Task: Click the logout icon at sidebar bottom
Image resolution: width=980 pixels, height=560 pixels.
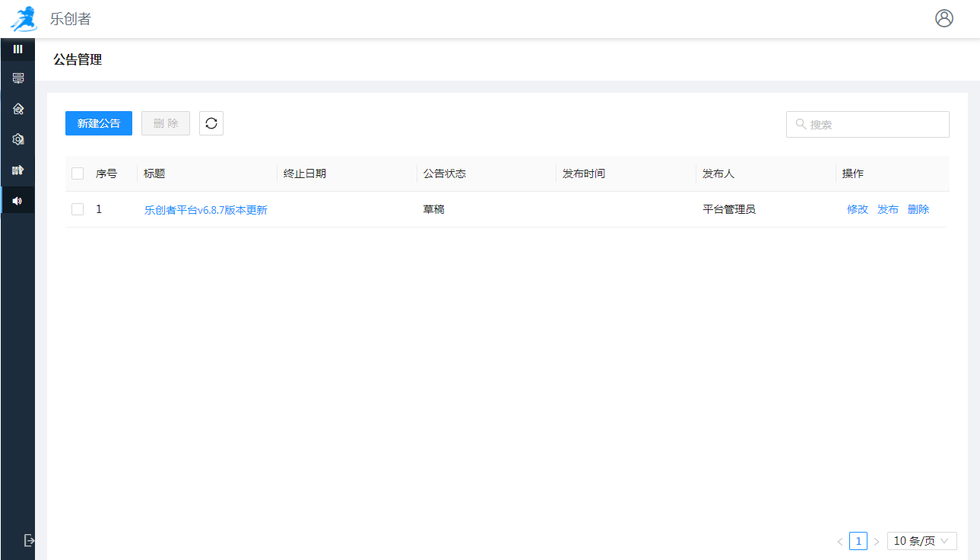Action: (x=29, y=540)
